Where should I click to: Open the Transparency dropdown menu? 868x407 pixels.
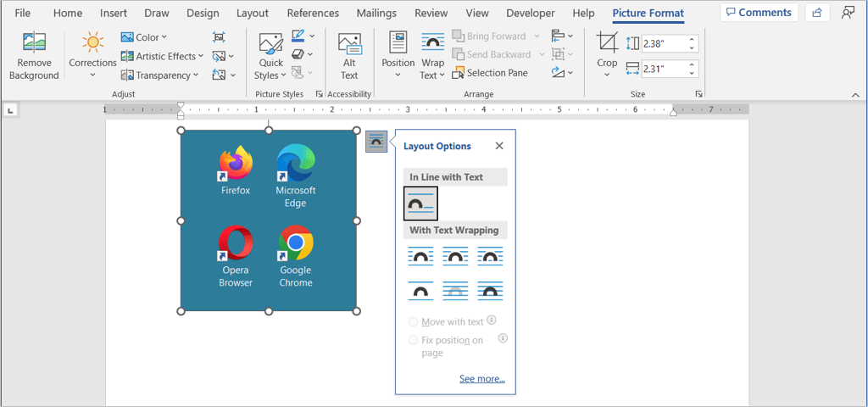pyautogui.click(x=159, y=75)
